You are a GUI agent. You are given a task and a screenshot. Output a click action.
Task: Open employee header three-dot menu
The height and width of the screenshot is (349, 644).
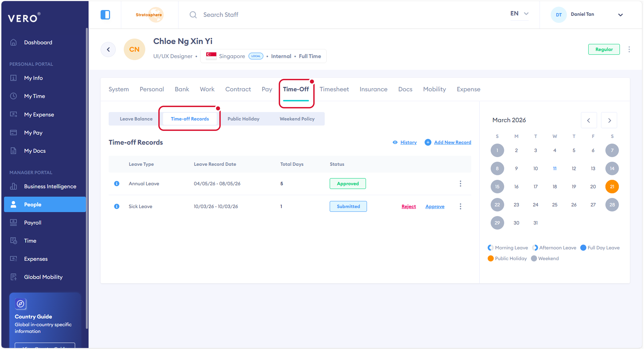coord(629,49)
